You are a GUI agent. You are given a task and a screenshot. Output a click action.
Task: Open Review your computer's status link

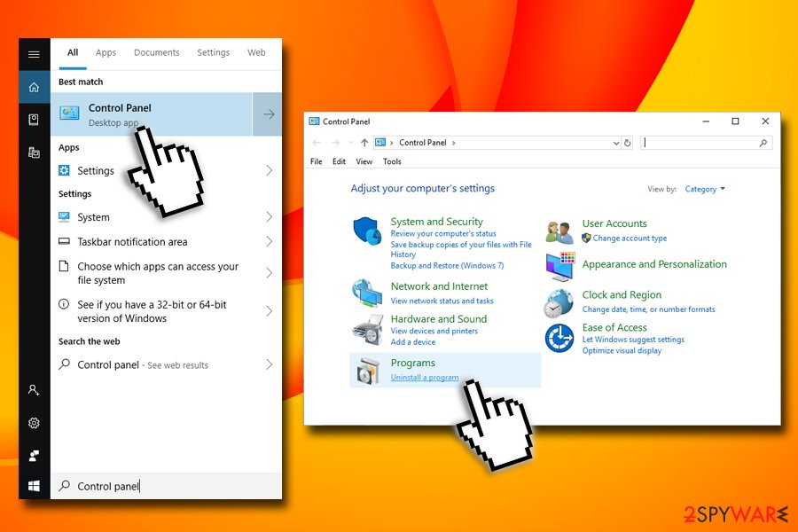pos(443,234)
